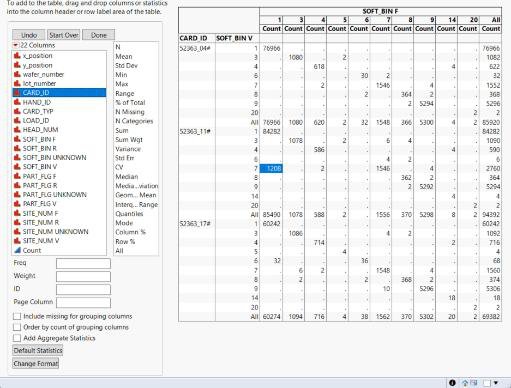511x388 pixels.
Task: Click the icon beside SOFT_BIN UNKNOWN column
Action: 17,157
